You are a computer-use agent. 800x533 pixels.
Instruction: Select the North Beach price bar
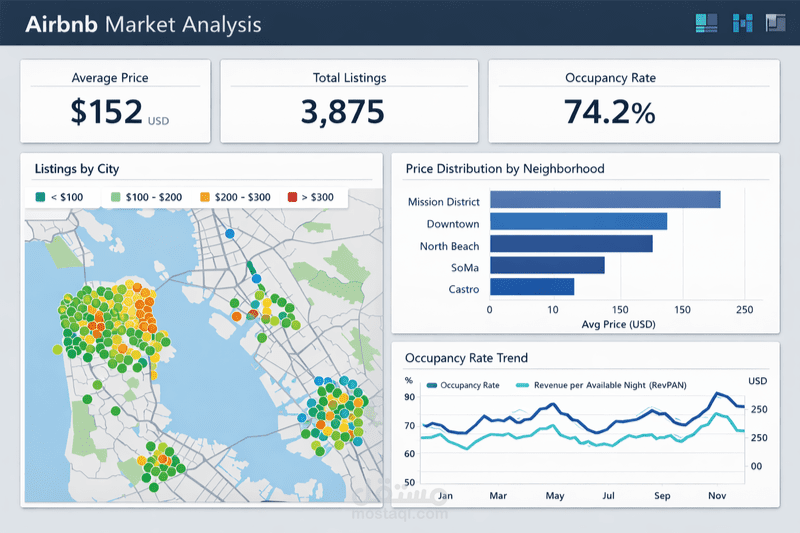571,243
